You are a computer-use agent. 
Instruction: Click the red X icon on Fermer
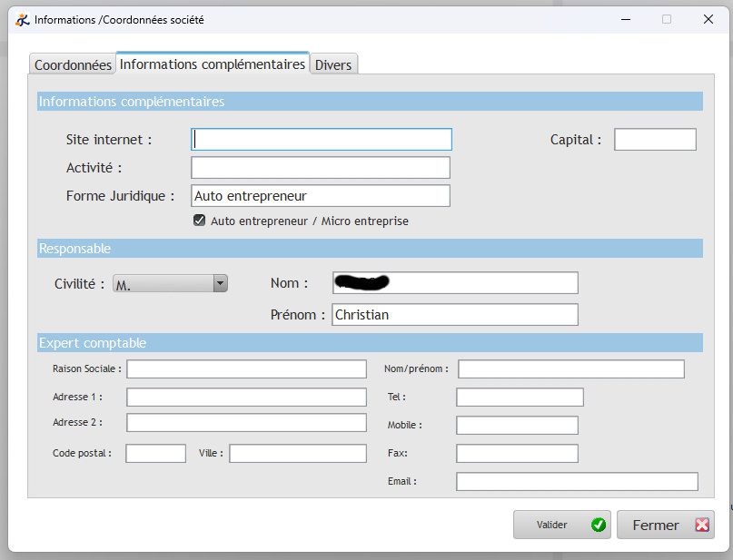pyautogui.click(x=701, y=525)
